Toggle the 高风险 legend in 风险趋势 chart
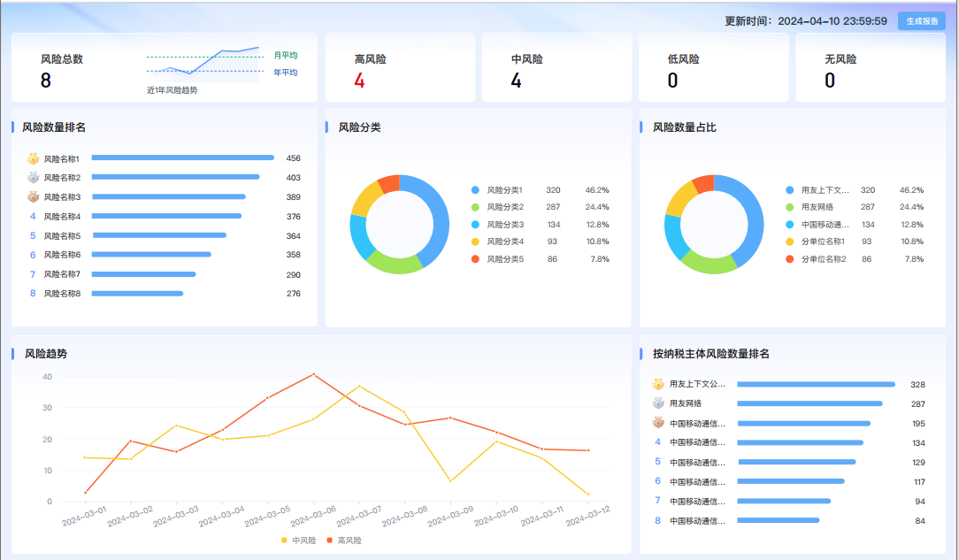This screenshot has width=959, height=560. (344, 540)
